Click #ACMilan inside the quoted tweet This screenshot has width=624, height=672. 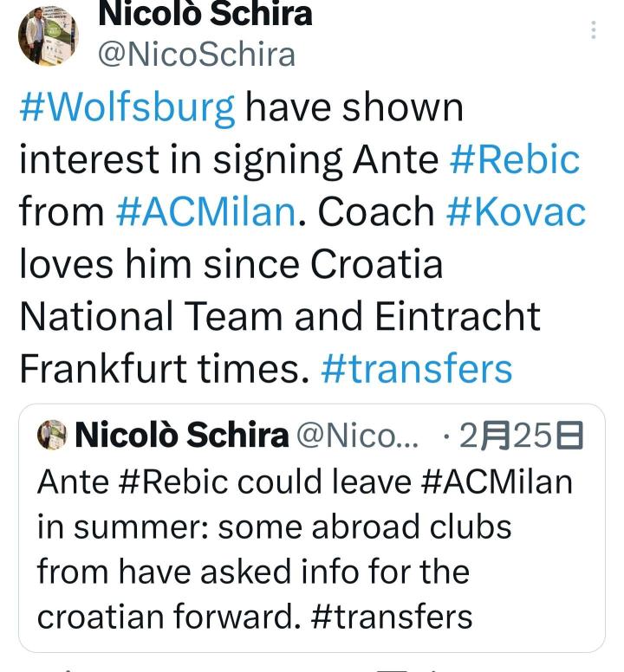click(497, 481)
